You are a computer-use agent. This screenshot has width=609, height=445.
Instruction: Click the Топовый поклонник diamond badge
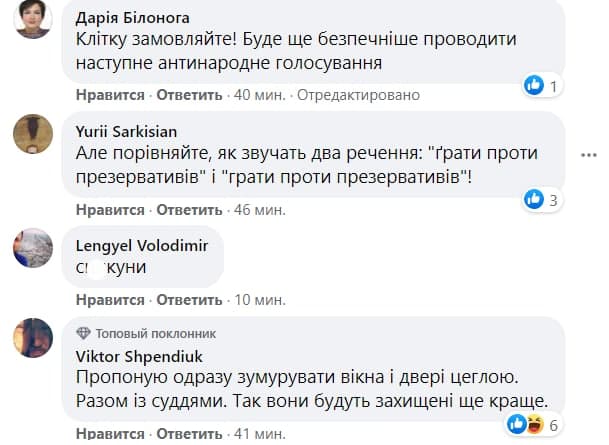(x=84, y=333)
